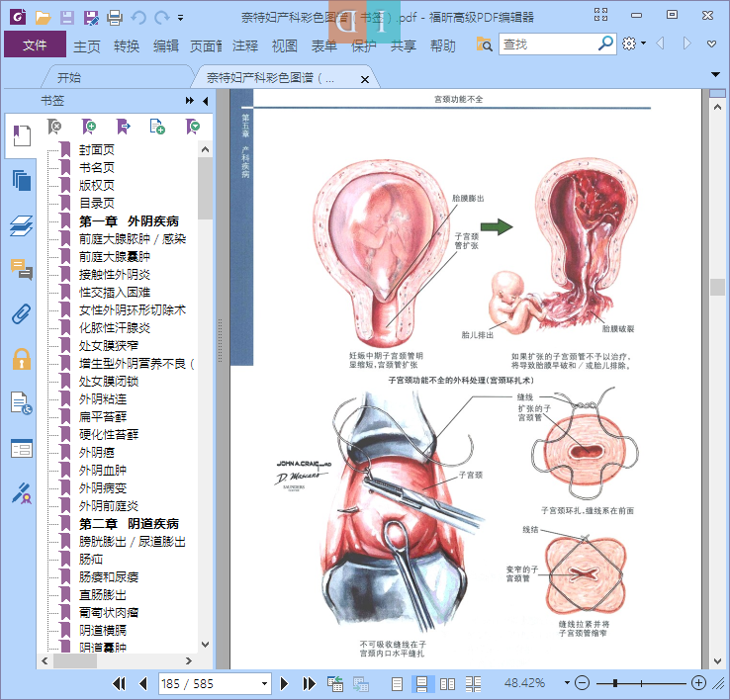Click the Print icon in title bar

click(x=115, y=18)
